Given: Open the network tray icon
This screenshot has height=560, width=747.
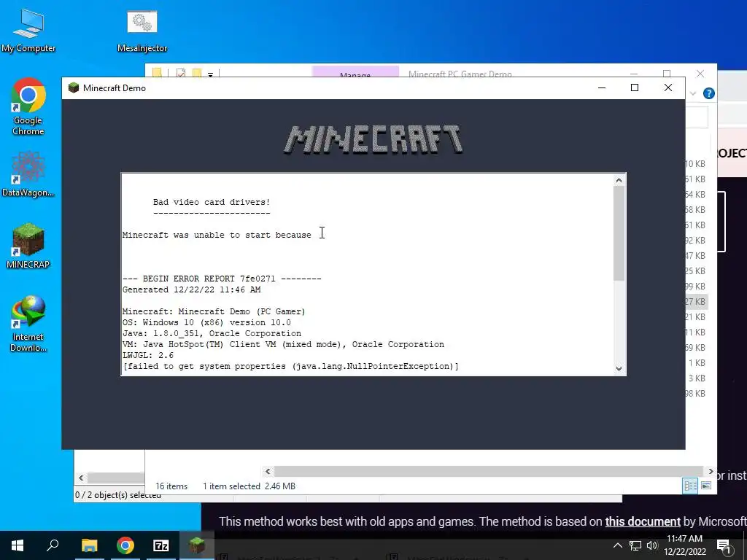Looking at the screenshot, I should (x=635, y=545).
